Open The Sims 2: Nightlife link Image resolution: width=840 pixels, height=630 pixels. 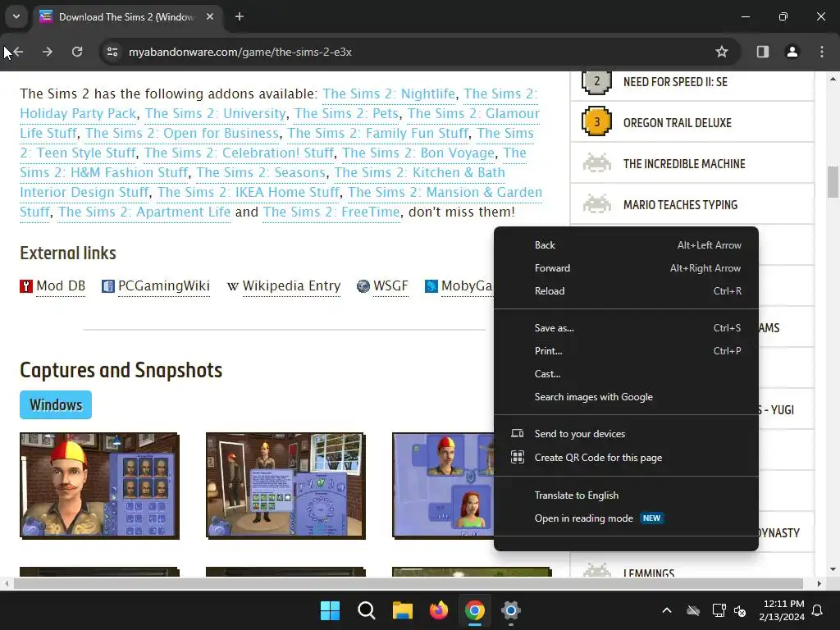click(388, 94)
